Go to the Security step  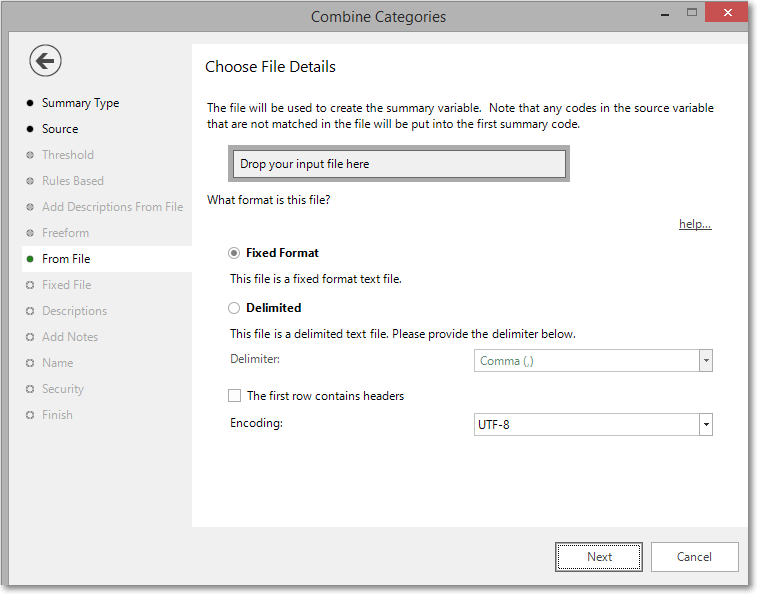[x=63, y=389]
